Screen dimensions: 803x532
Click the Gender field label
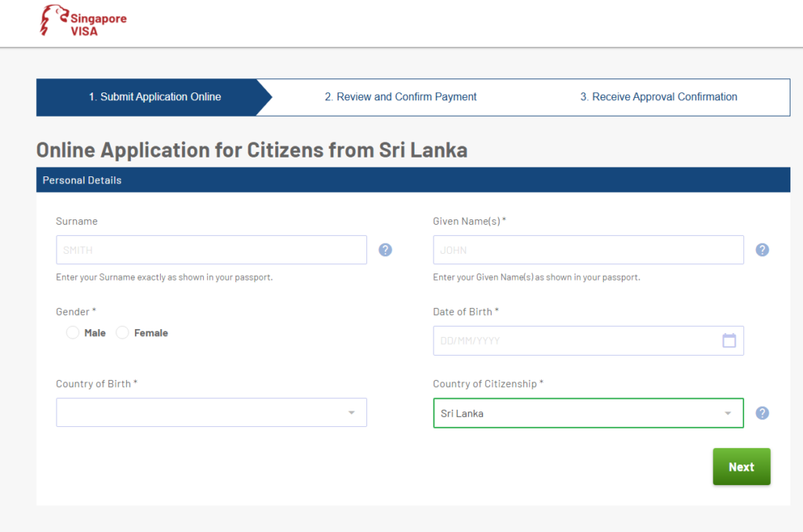coord(75,312)
